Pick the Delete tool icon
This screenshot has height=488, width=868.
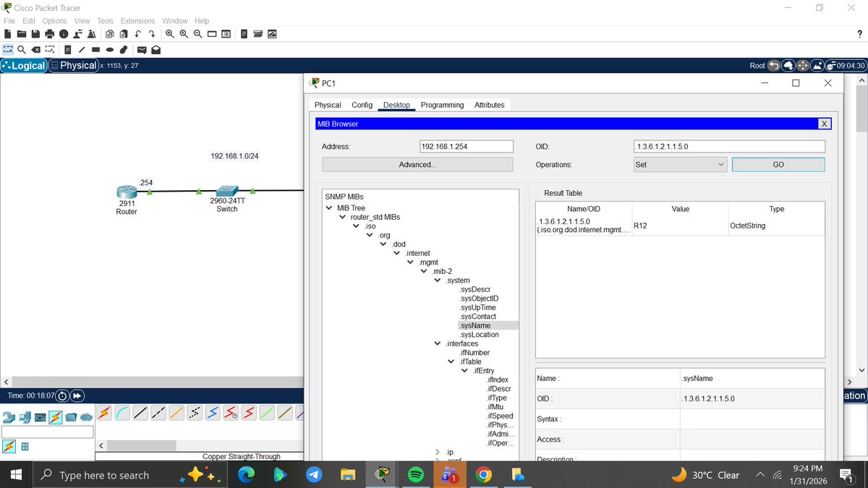tap(35, 50)
